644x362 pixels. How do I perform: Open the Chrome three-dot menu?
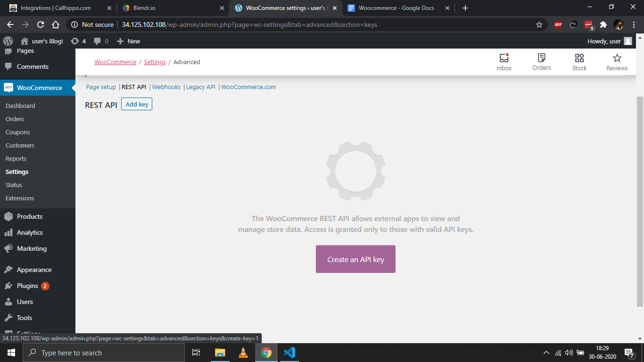tap(634, 25)
